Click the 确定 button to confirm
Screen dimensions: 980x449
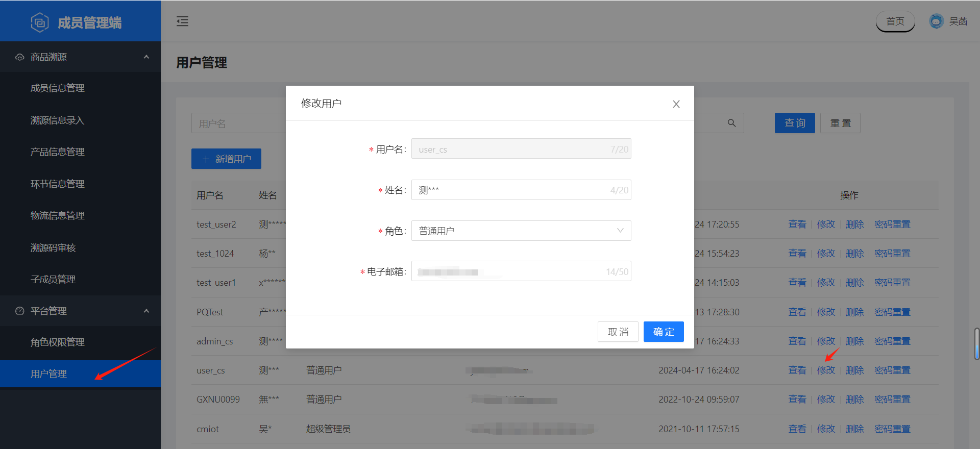[663, 332]
